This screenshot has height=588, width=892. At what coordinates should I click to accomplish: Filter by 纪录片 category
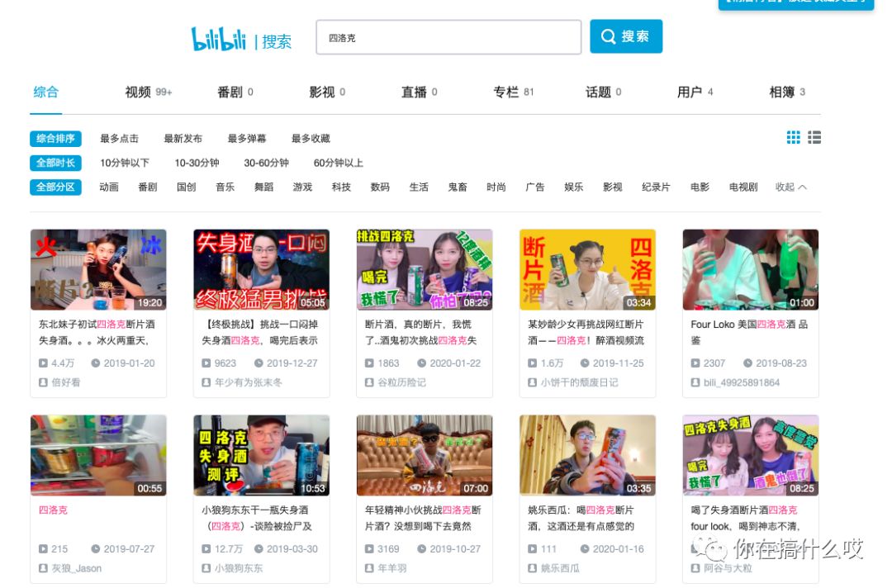coord(656,187)
